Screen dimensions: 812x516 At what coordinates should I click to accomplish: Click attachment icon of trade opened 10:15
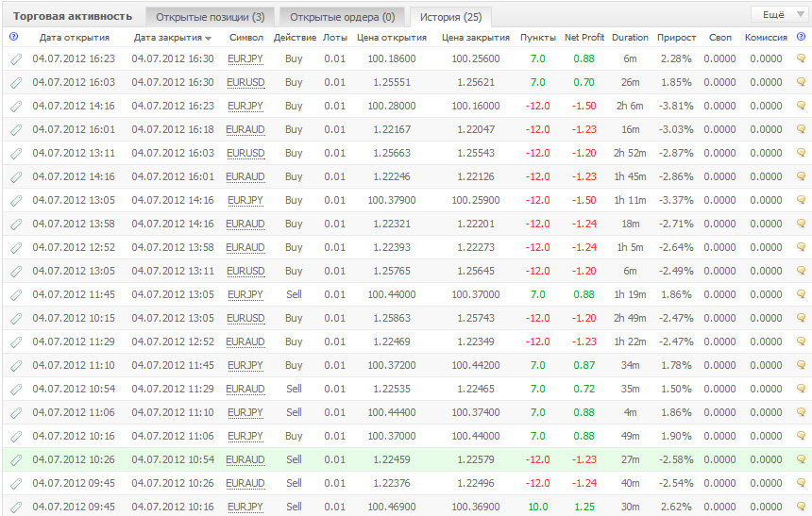coord(16,319)
